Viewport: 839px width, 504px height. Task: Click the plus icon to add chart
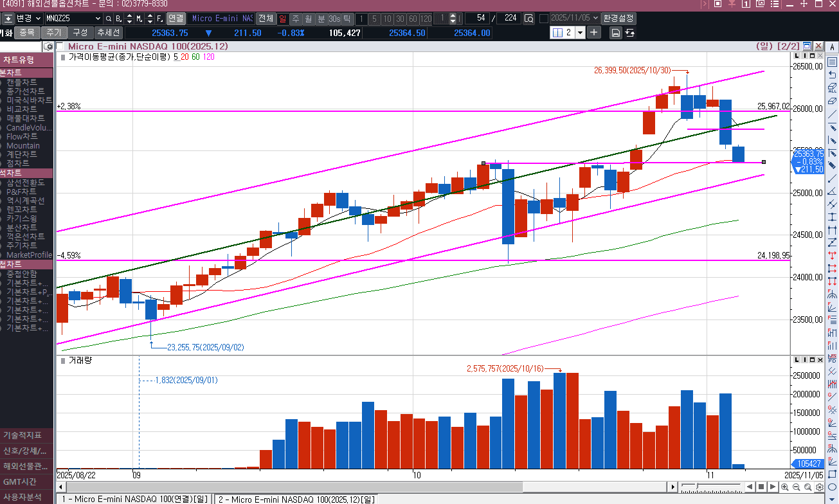[593, 32]
